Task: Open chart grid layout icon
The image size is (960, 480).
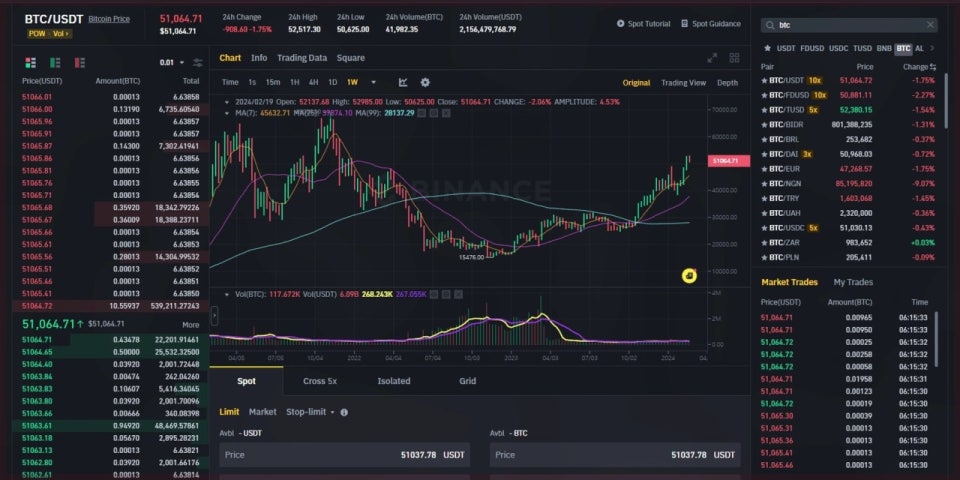Action: (734, 58)
